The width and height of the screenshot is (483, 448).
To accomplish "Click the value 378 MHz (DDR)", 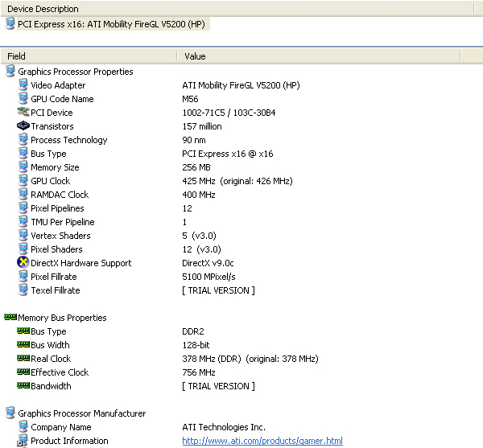I will tap(212, 359).
